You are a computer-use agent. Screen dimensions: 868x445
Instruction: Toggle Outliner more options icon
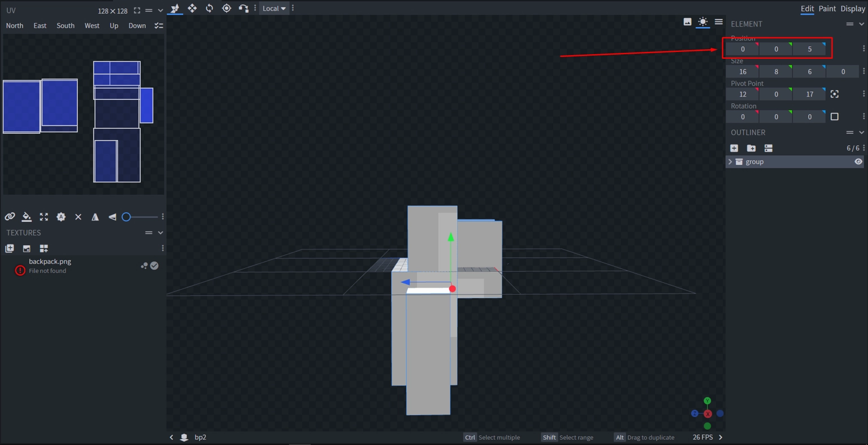click(x=768, y=148)
